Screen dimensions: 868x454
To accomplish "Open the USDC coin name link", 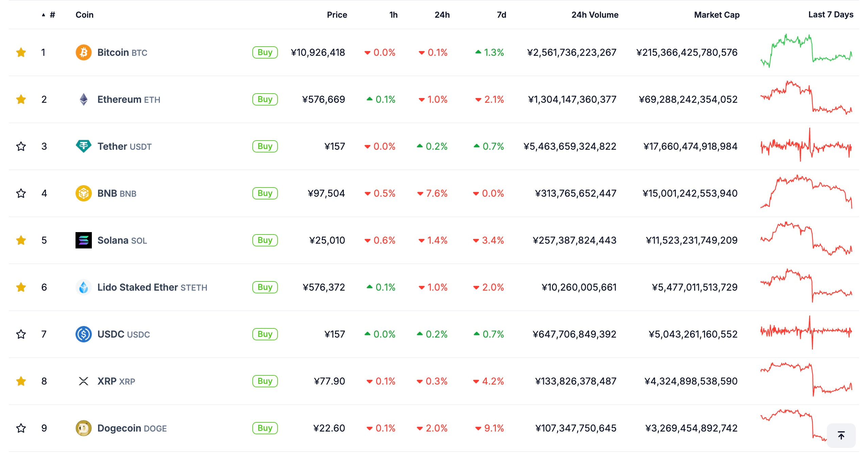I will [123, 334].
